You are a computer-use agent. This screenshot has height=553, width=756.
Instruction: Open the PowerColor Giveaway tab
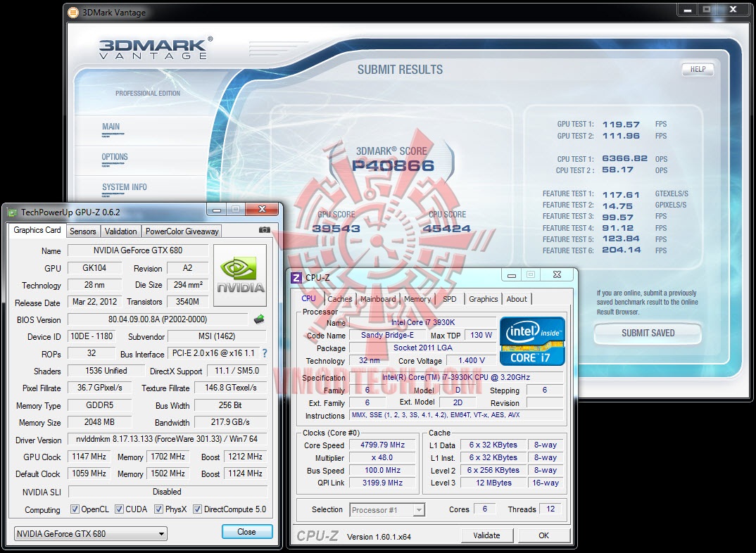point(182,231)
